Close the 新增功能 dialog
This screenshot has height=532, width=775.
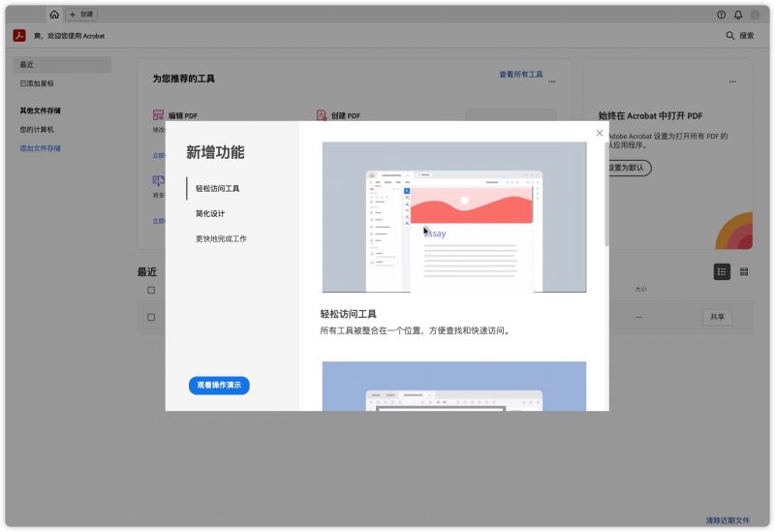(x=600, y=133)
